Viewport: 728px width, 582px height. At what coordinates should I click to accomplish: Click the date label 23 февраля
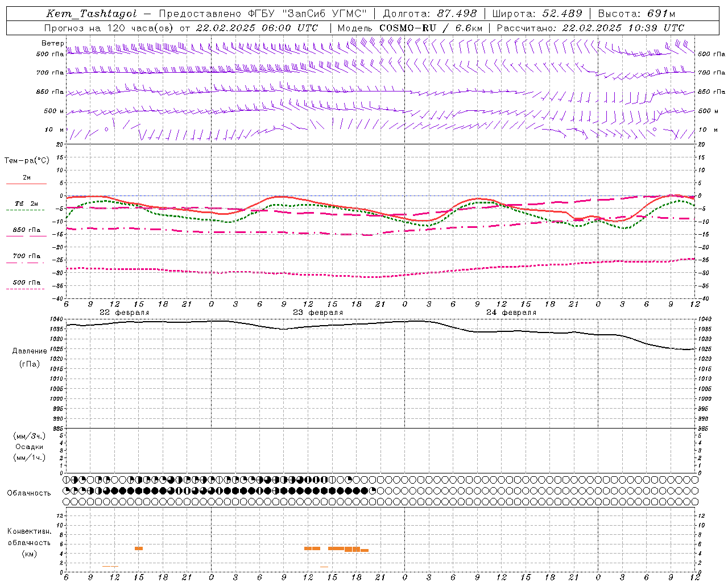(x=318, y=313)
